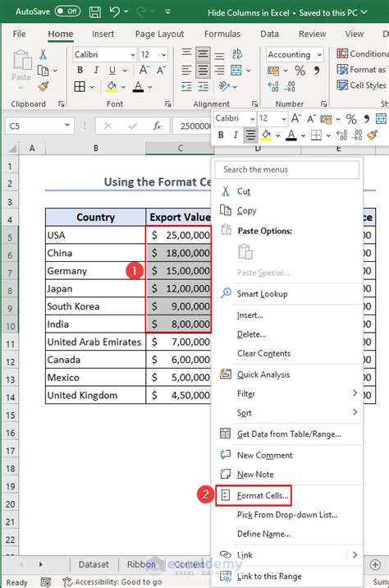Click the mini toolbar Format Painter brush
The height and width of the screenshot is (588, 389).
pyautogui.click(x=372, y=135)
